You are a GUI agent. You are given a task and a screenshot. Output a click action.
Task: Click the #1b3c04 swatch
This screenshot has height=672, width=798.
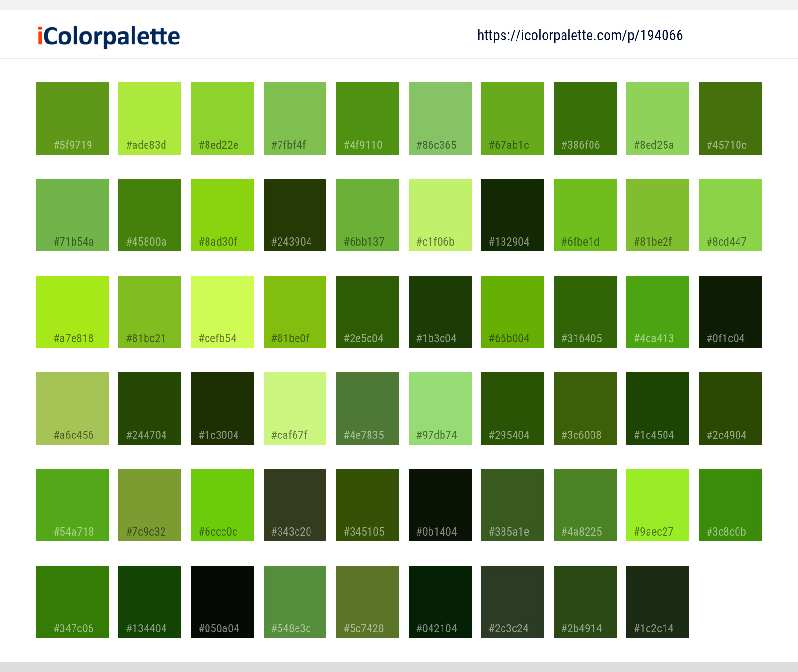[440, 312]
